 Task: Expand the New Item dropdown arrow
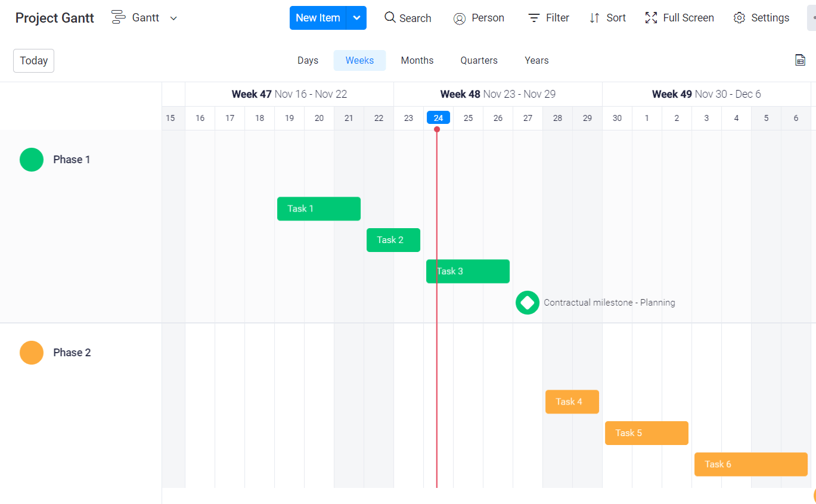[x=356, y=18]
